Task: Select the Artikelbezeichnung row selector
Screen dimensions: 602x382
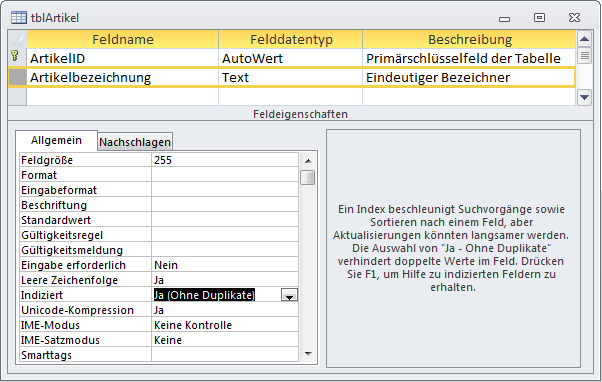Action: coord(17,78)
